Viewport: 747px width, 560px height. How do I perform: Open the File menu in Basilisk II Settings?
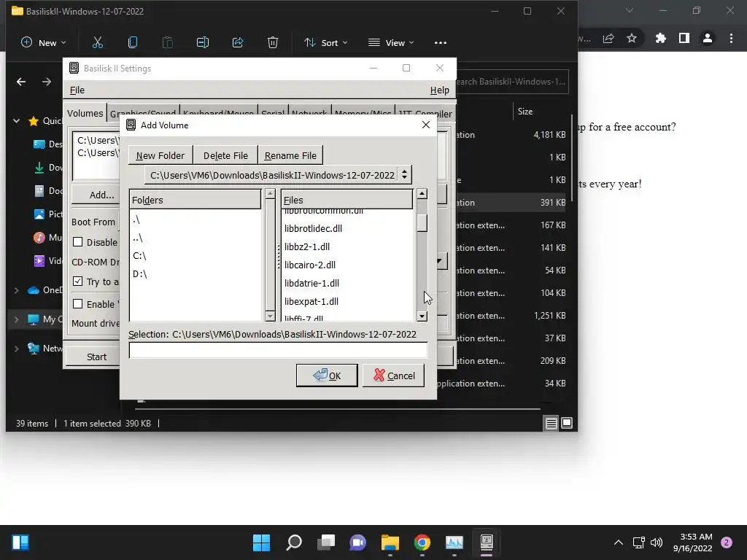77,90
